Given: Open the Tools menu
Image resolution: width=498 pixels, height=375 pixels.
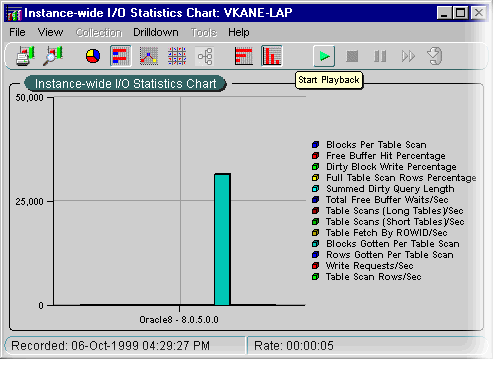Looking at the screenshot, I should (204, 32).
